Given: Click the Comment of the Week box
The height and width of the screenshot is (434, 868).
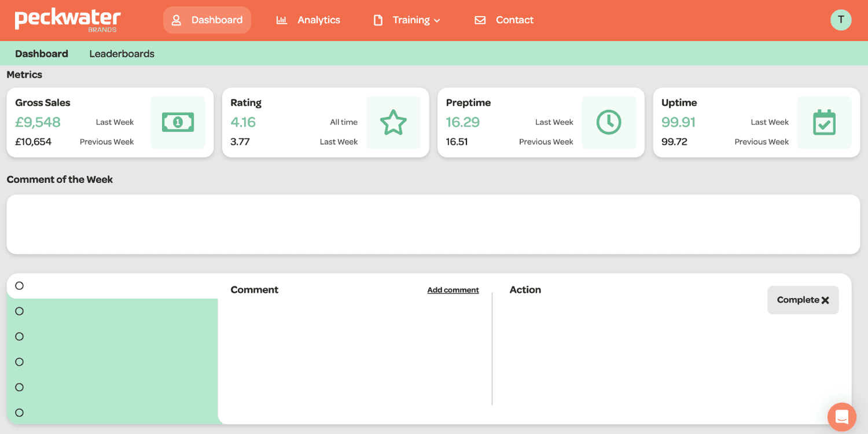Looking at the screenshot, I should pyautogui.click(x=433, y=225).
